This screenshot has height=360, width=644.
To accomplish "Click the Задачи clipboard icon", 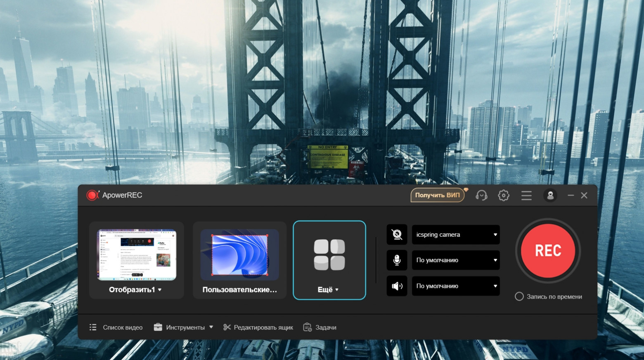I will 307,327.
